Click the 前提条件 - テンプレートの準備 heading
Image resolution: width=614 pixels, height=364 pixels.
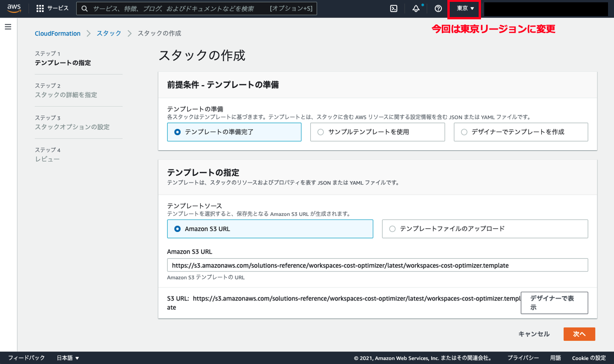pos(223,85)
